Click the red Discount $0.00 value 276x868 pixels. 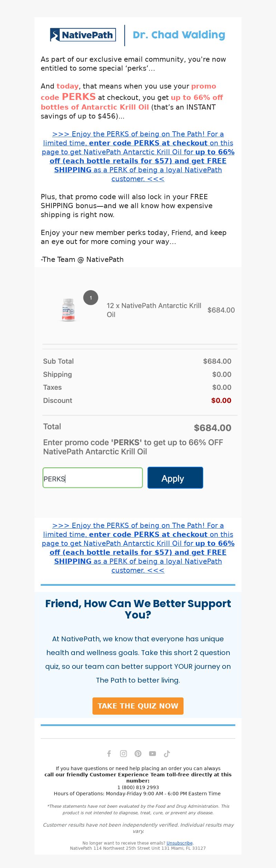click(x=221, y=400)
